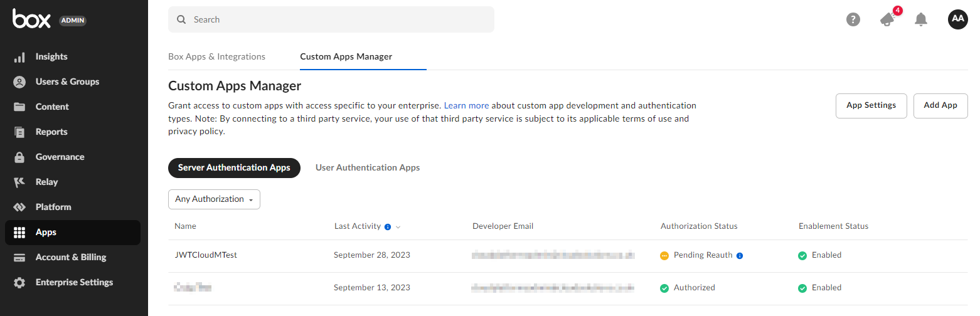Click yellow Pending Reauth status icon

[664, 256]
